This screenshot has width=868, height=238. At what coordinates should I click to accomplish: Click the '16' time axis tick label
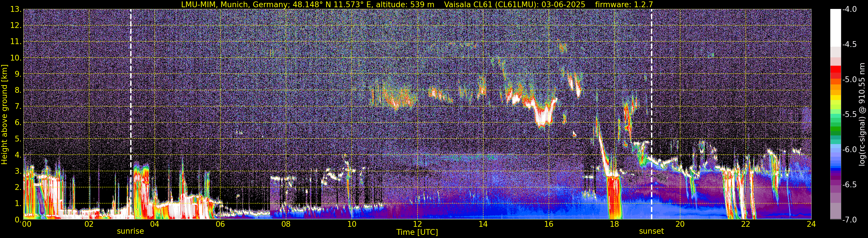(x=548, y=224)
